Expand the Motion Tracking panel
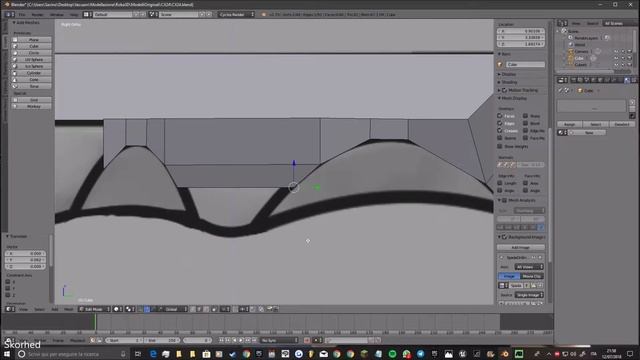Image resolution: width=640 pixels, height=360 pixels. coord(499,90)
